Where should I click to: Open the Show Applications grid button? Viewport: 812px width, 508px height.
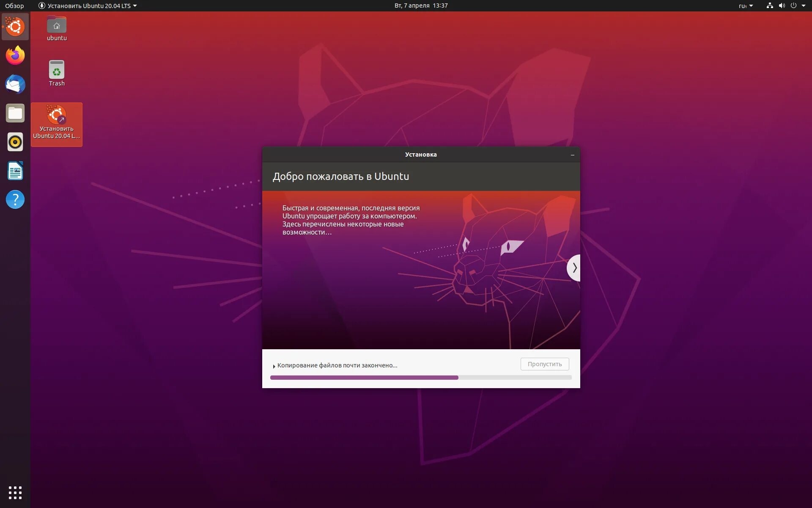point(15,493)
